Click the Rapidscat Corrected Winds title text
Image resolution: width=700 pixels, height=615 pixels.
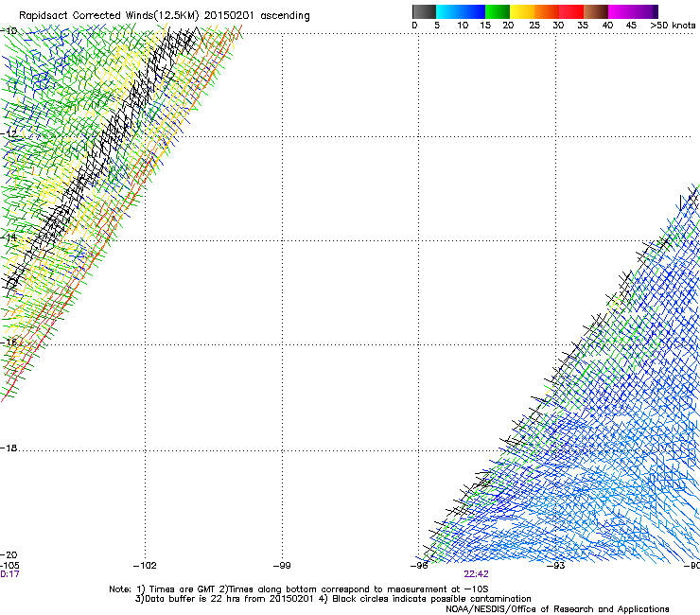165,16
